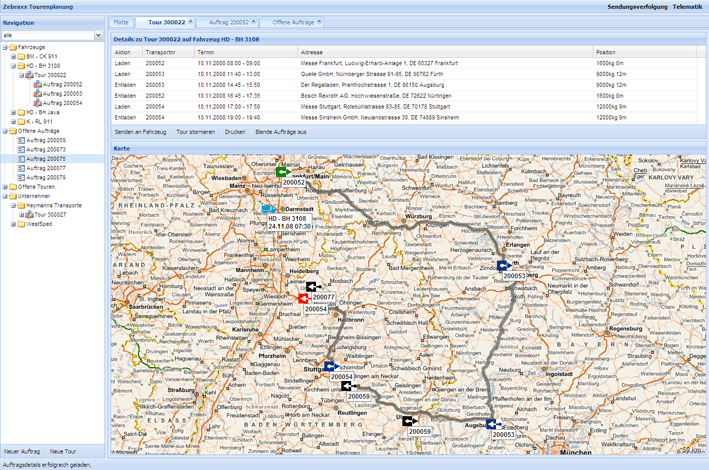This screenshot has width=709, height=470.
Task: Expand the Offene Touren folder
Action: [x=6, y=186]
